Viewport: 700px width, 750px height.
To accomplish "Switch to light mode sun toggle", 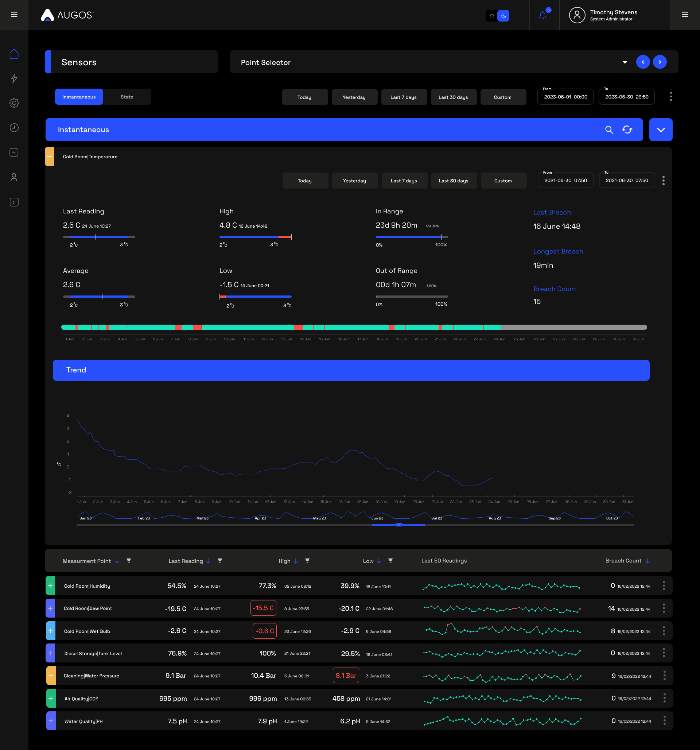I will pyautogui.click(x=491, y=16).
